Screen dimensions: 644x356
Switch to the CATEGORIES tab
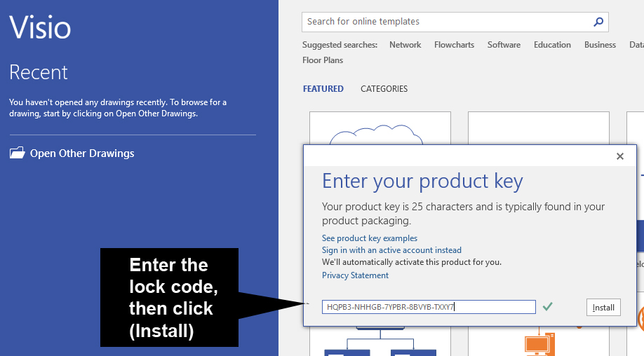pos(384,88)
